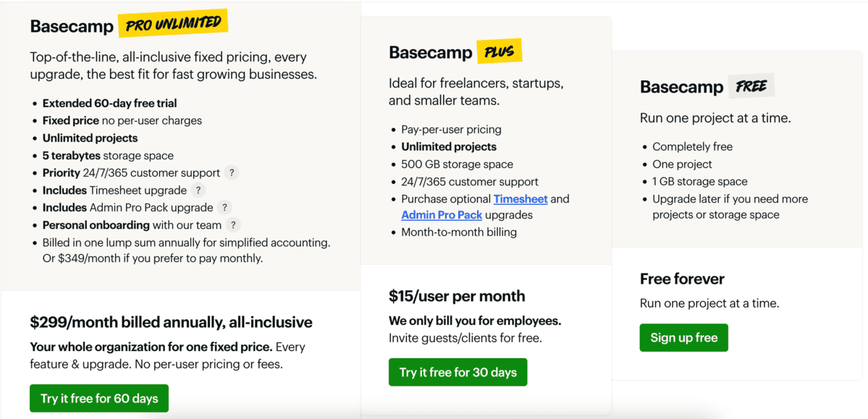
Task: Click the yellow PRO UNLIMITED badge
Action: click(174, 25)
